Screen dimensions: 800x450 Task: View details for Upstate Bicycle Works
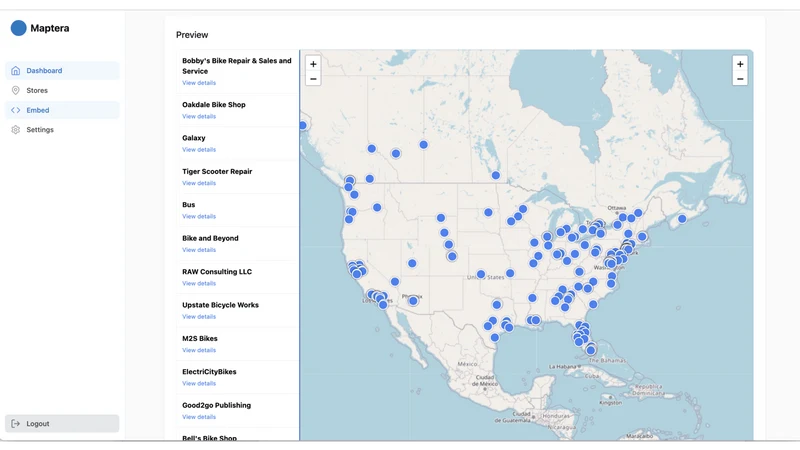tap(199, 317)
